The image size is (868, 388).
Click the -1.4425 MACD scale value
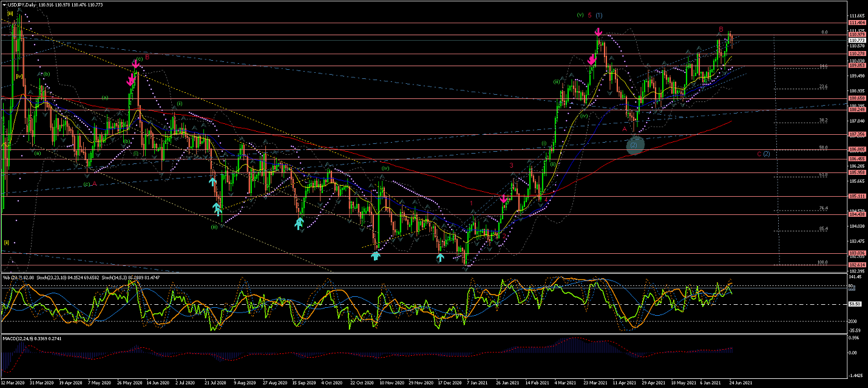coord(855,376)
